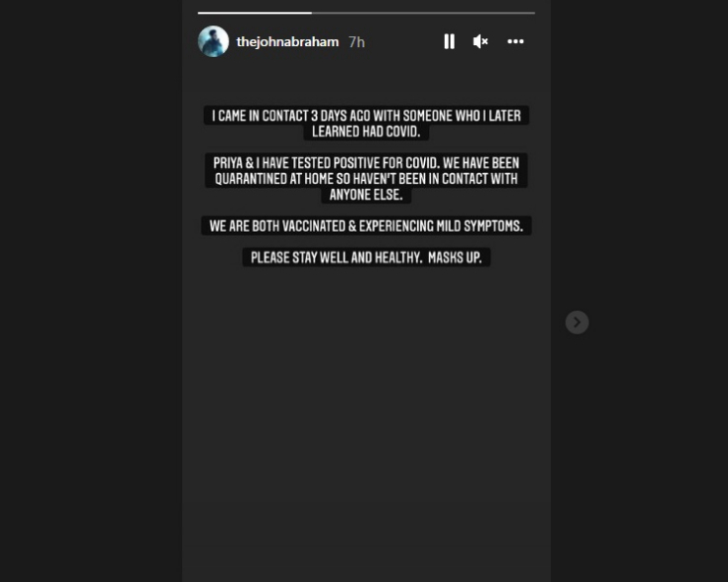Pause the story playback
728x582 pixels.
pos(449,41)
